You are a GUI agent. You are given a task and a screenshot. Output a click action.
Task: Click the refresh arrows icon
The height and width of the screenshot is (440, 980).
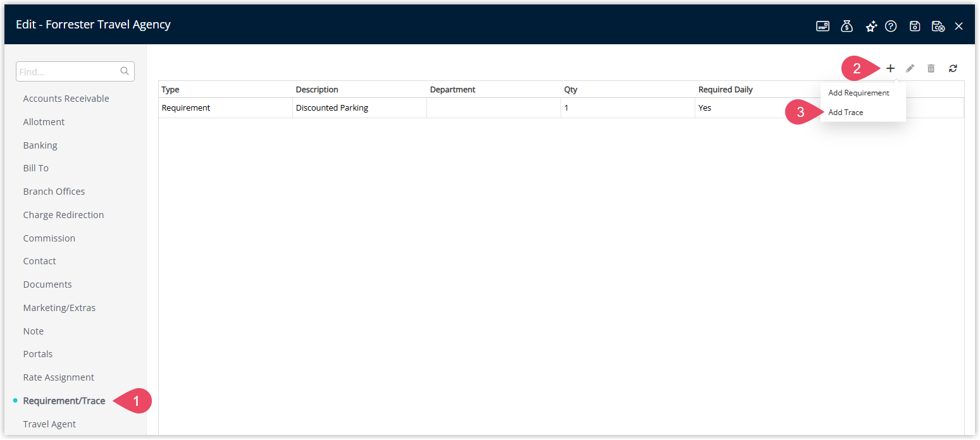[x=953, y=68]
